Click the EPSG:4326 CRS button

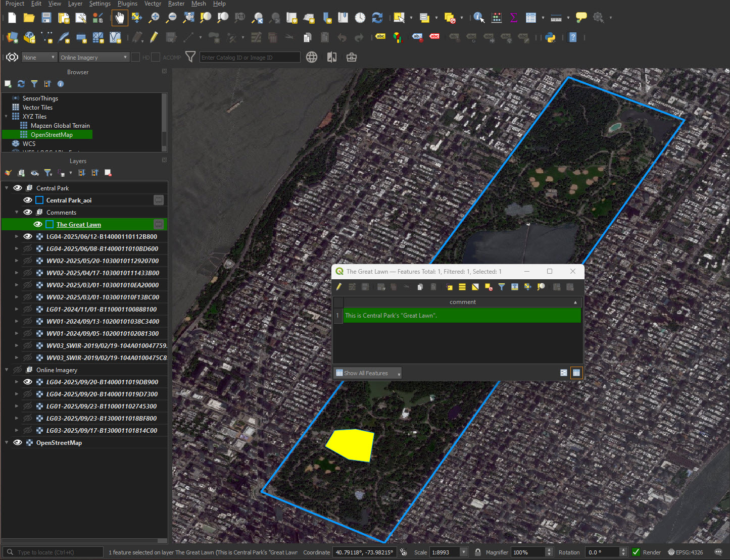686,552
